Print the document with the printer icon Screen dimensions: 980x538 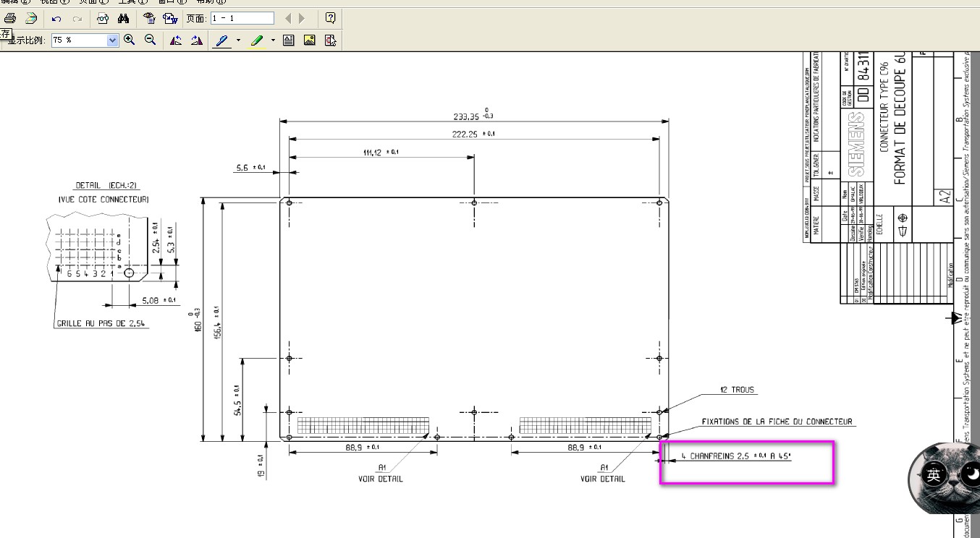(x=10, y=18)
